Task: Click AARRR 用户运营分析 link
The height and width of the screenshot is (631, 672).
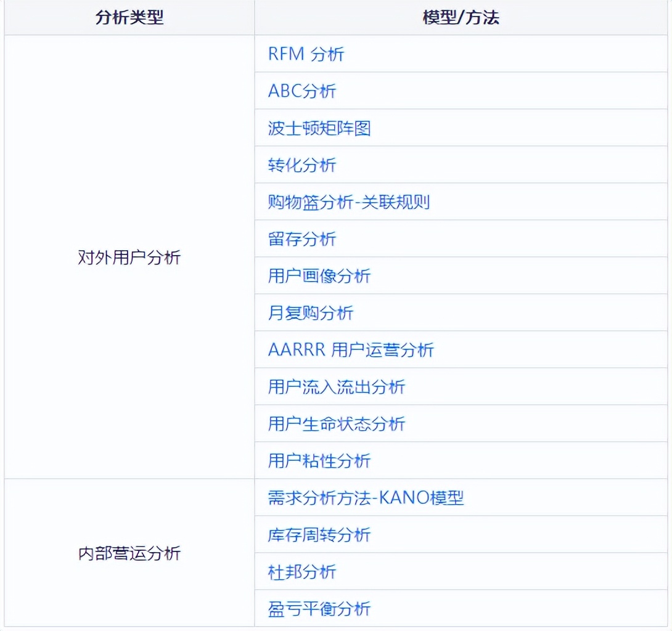Action: pyautogui.click(x=351, y=349)
